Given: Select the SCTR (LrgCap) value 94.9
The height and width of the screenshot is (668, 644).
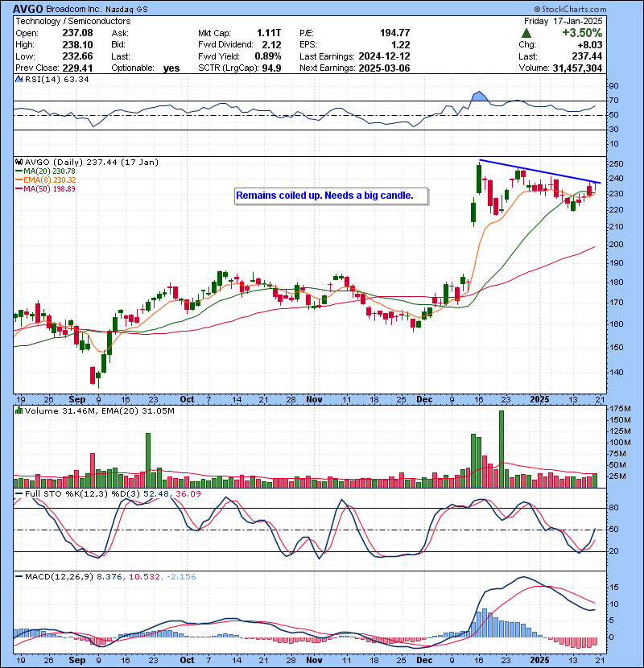Looking at the screenshot, I should [271, 68].
